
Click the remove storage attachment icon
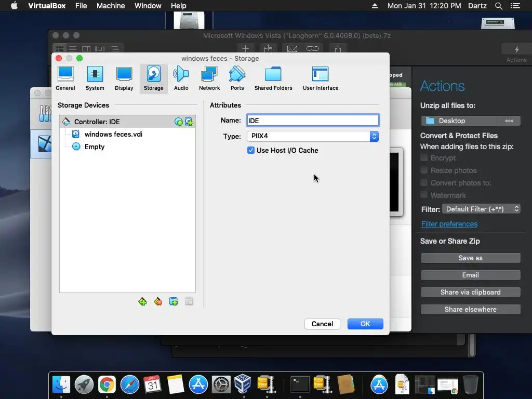coord(189,301)
